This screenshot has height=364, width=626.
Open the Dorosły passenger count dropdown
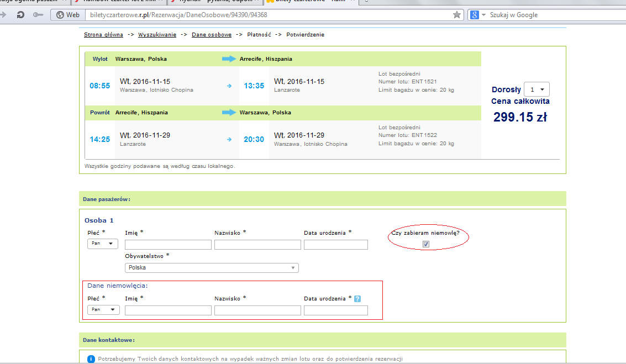pyautogui.click(x=536, y=89)
